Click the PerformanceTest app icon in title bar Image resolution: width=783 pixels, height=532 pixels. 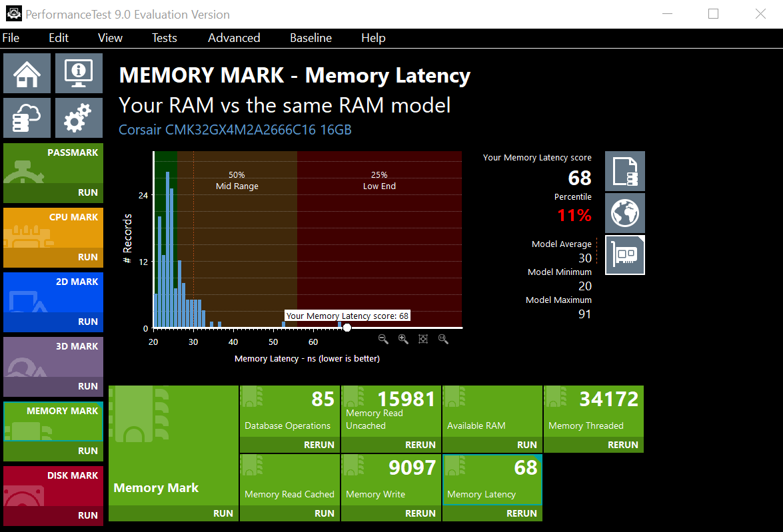point(13,14)
